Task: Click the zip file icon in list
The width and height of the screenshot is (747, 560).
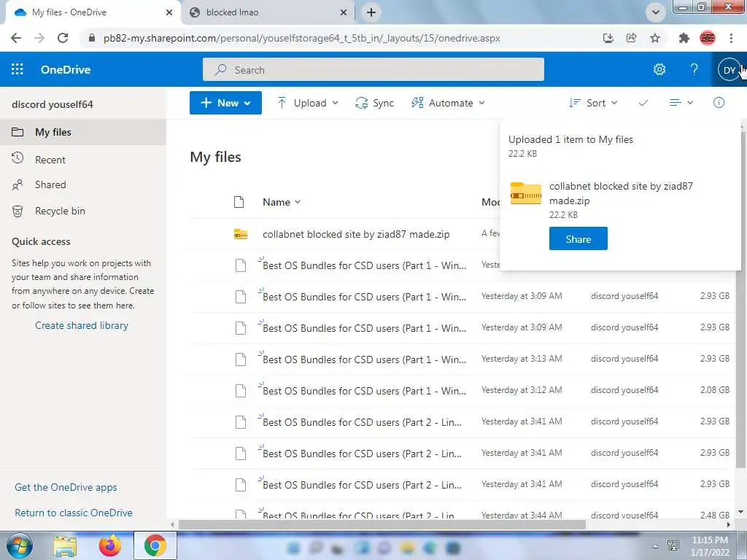Action: [x=241, y=234]
